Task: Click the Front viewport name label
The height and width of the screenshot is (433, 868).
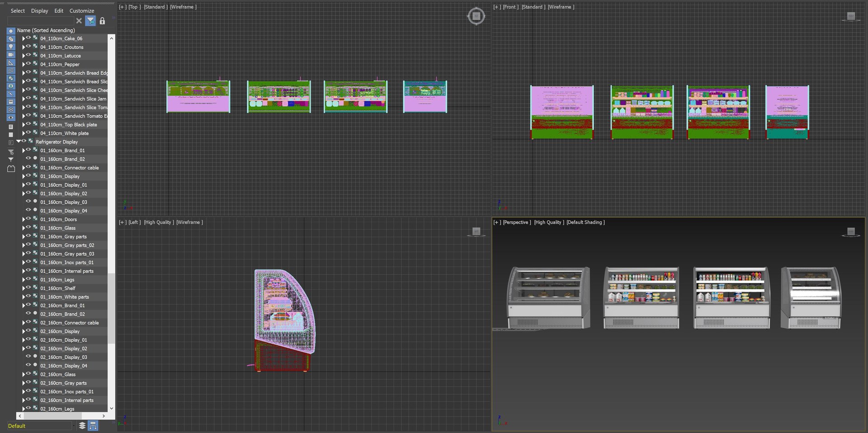Action: (x=511, y=7)
